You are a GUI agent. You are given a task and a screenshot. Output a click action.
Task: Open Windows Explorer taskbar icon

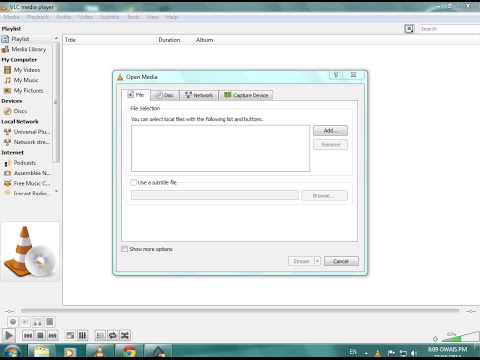[41, 352]
